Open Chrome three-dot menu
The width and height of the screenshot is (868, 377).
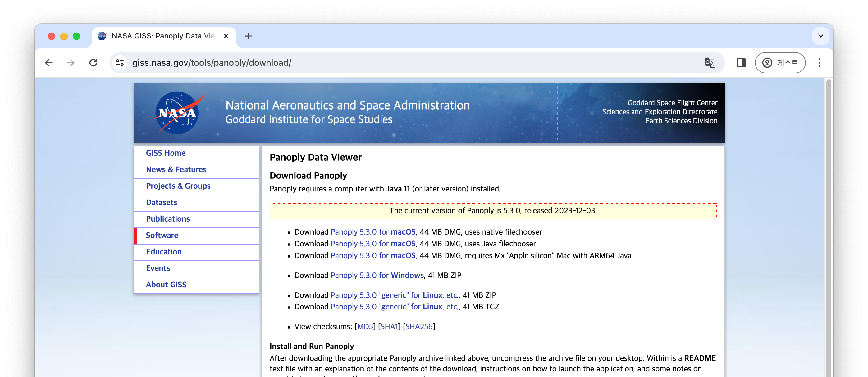tap(819, 63)
